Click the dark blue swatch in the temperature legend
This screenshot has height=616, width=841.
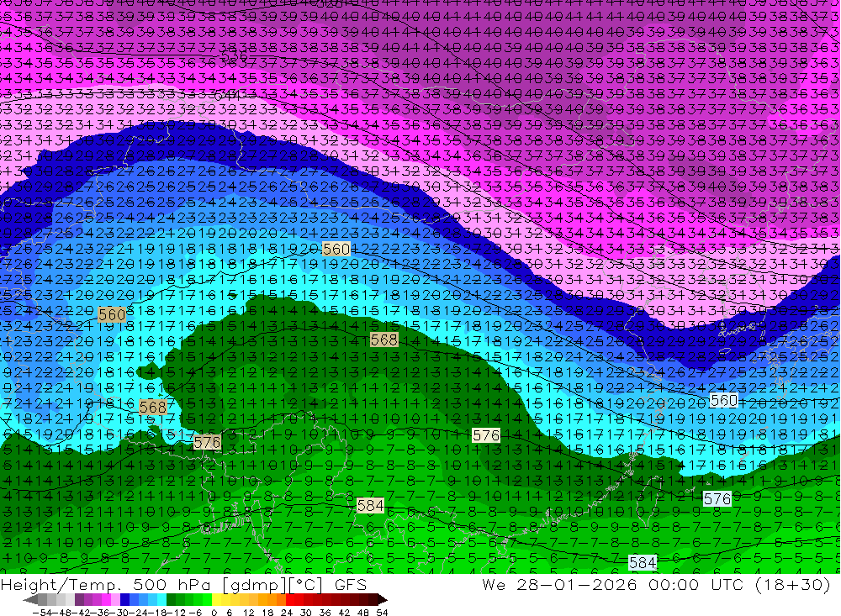(x=124, y=599)
